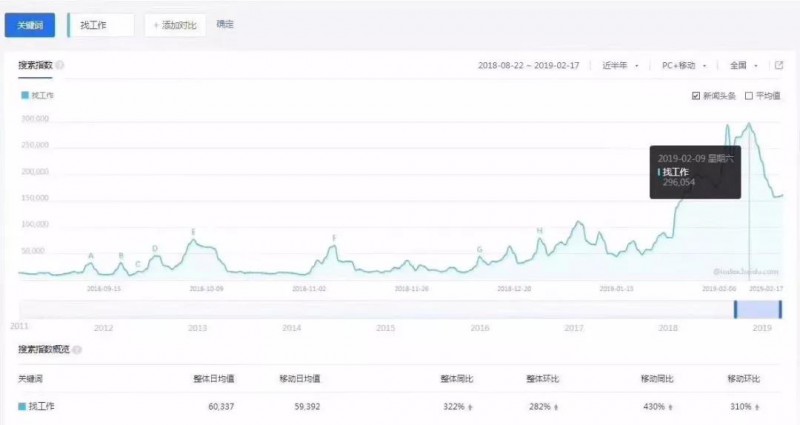
Task: Open the date range 2018-08-22 ~ 2019-02-17 picker
Action: [529, 65]
